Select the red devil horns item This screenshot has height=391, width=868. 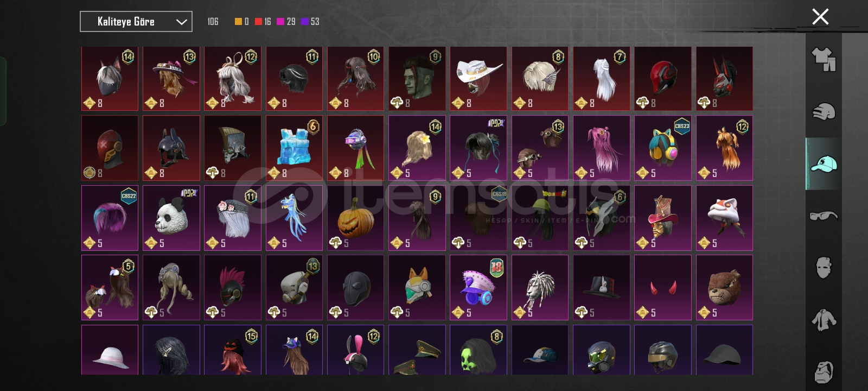tap(663, 288)
